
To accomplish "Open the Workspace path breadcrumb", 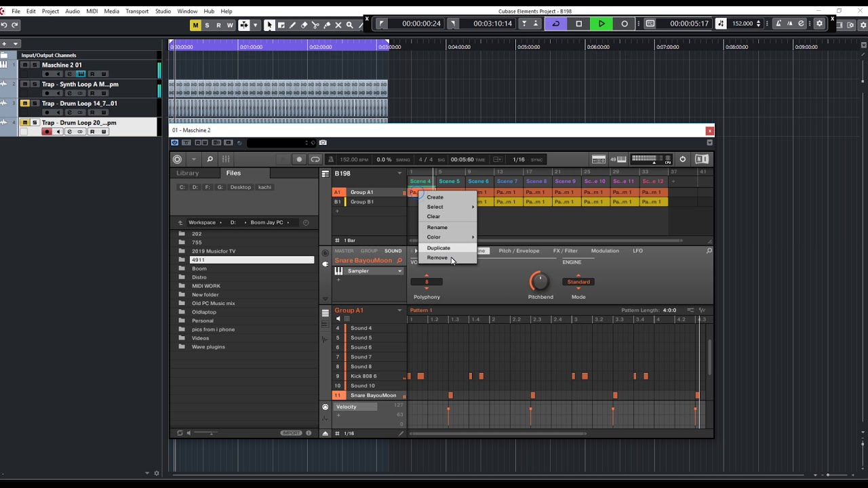I will click(201, 222).
